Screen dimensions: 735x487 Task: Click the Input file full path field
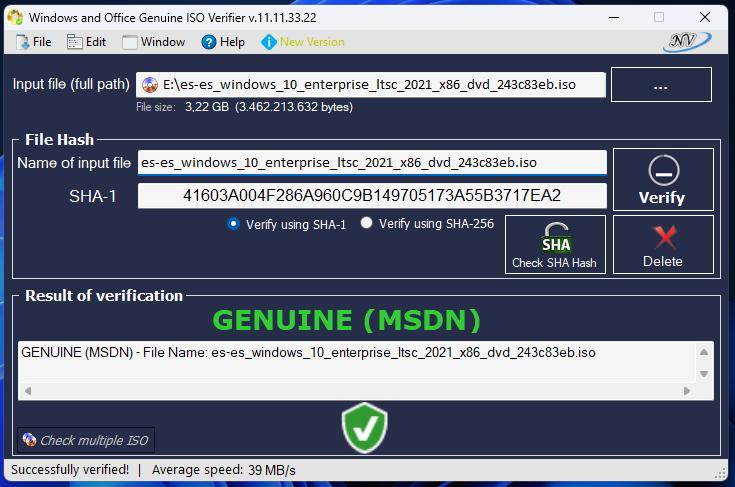371,85
